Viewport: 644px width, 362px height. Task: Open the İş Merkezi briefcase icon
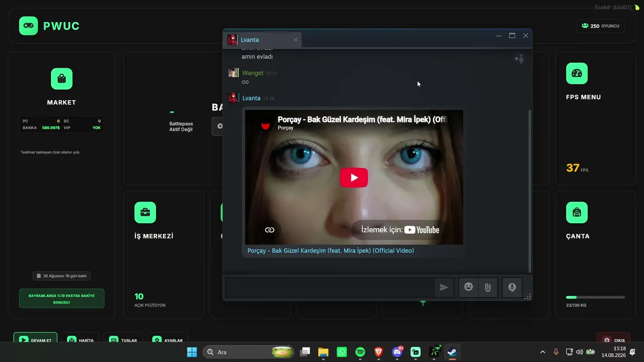(145, 213)
